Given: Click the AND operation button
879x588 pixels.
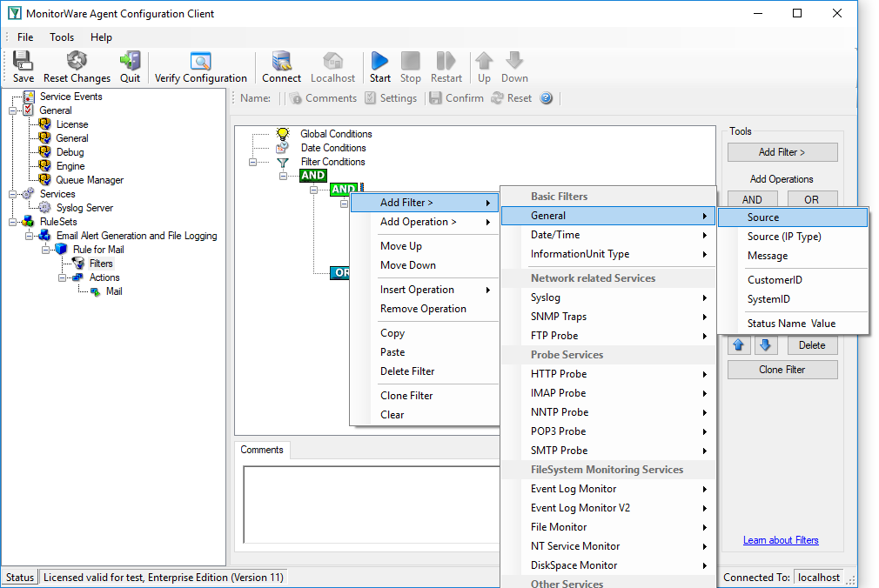Looking at the screenshot, I should click(x=752, y=199).
